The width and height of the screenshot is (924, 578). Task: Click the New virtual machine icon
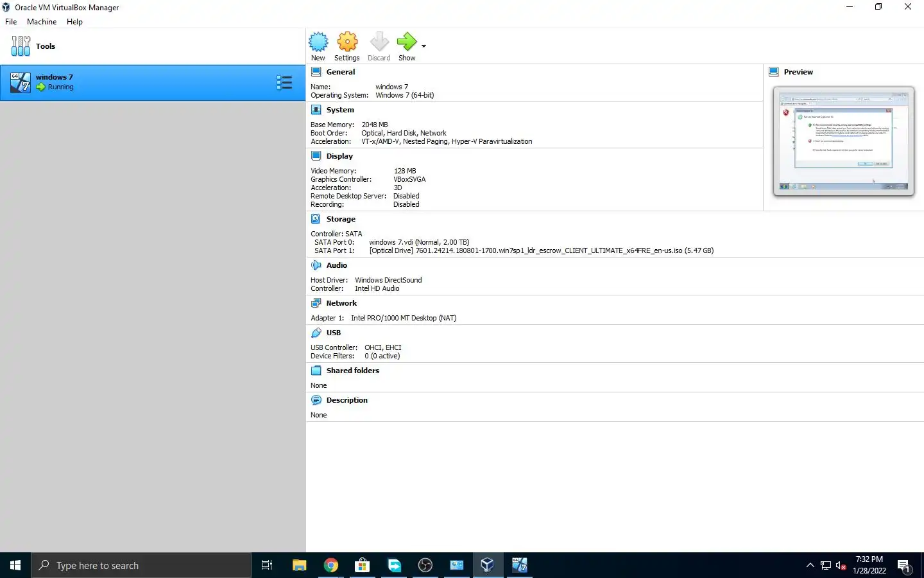tap(318, 42)
